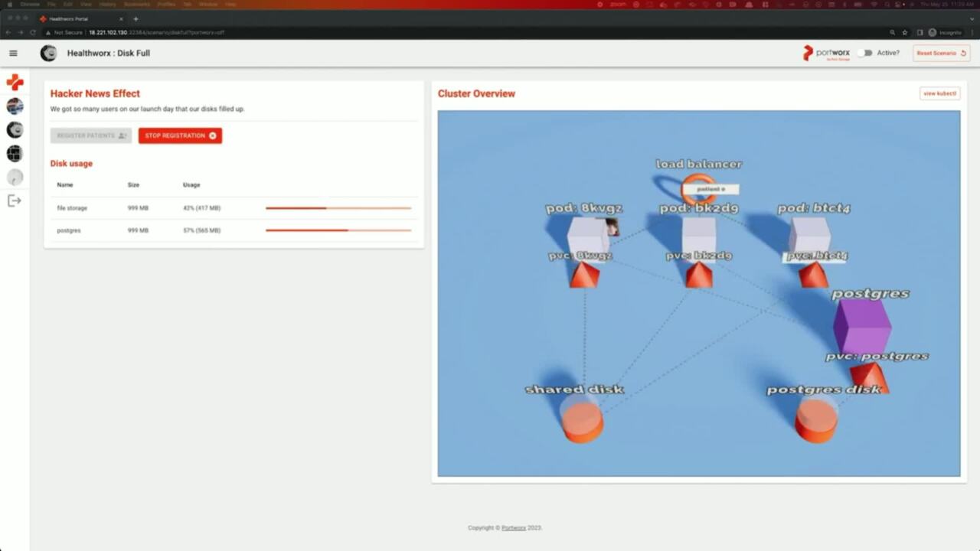This screenshot has width=980, height=551.
Task: Click the Portworx copyright footer link
Action: click(x=514, y=527)
